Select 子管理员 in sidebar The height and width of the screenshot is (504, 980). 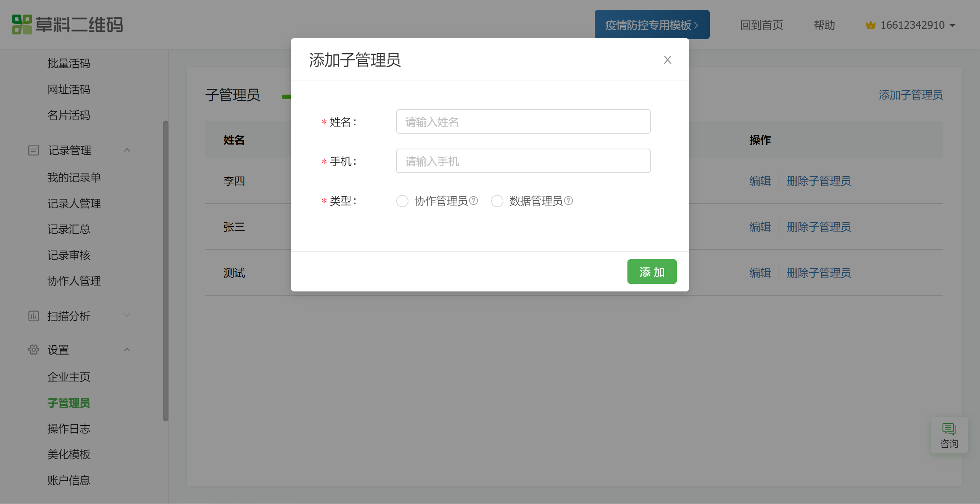(69, 403)
